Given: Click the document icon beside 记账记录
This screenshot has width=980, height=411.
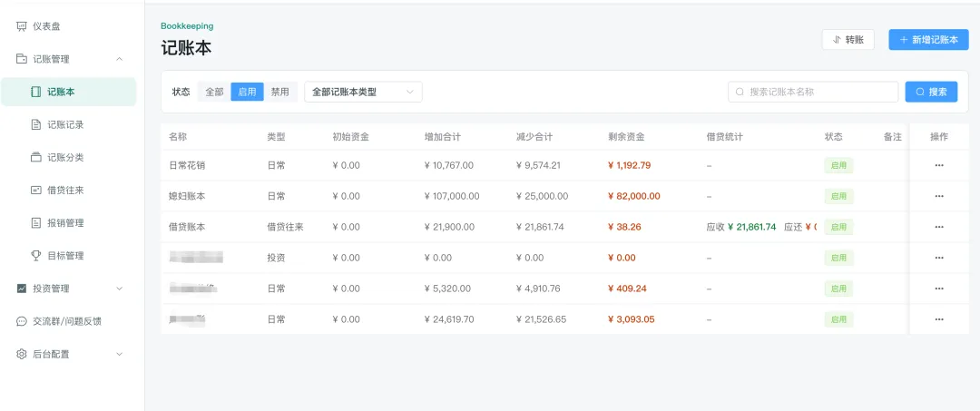Looking at the screenshot, I should click(36, 125).
